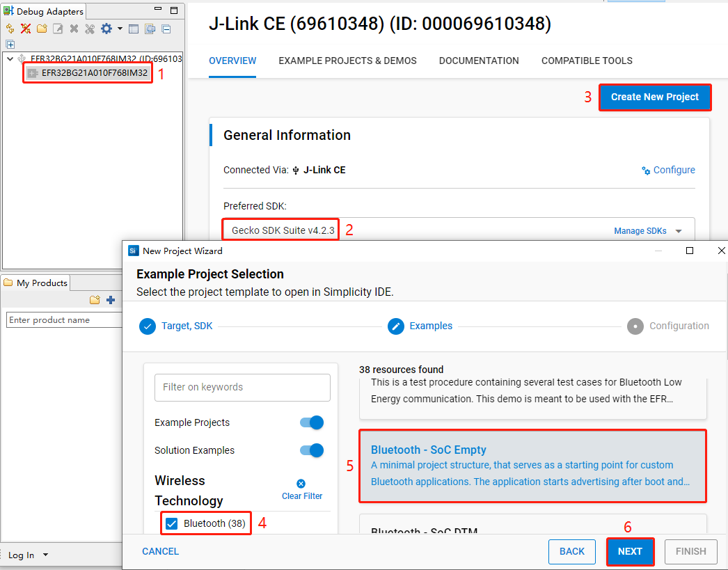Switch to the EXAMPLE PROJECTS & DEMOS tab
The height and width of the screenshot is (570, 728).
347,61
